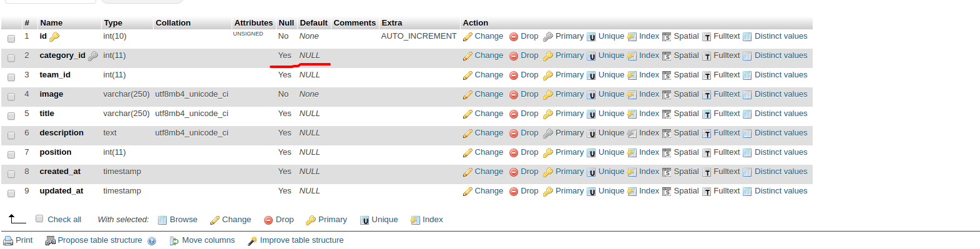This screenshot has height=249, width=980.
Task: Click the Distinct values icon for id row
Action: coord(747,37)
